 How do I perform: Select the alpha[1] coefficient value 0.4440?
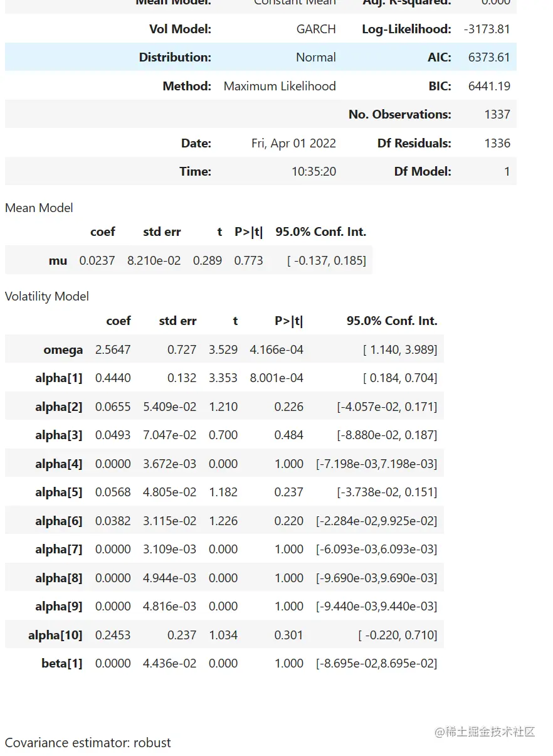[113, 378]
